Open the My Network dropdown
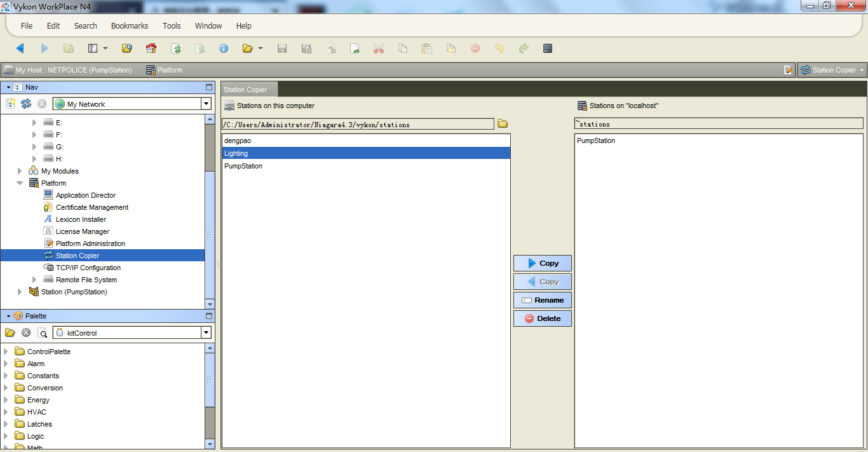 pyautogui.click(x=206, y=104)
